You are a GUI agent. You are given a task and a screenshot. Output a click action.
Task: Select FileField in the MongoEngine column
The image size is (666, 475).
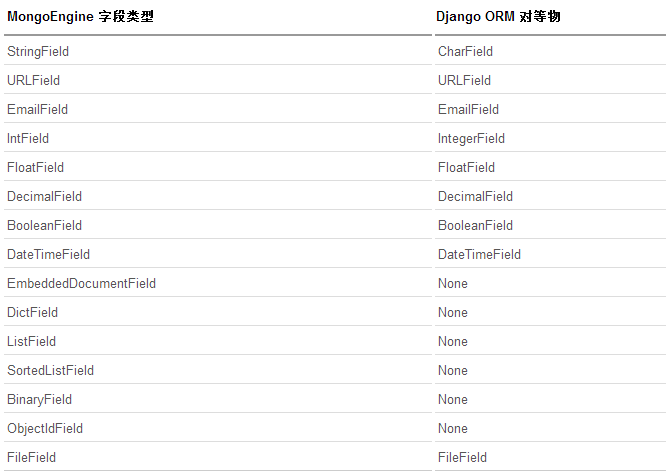point(31,457)
